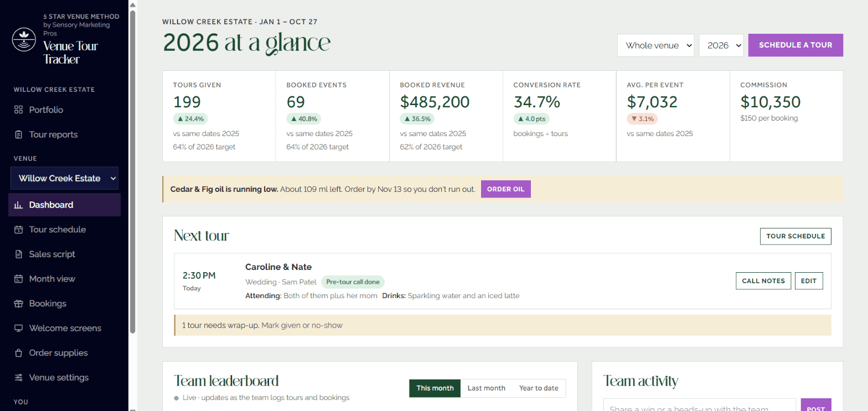This screenshot has height=411, width=868.
Task: Open Venue settings
Action: tap(64, 377)
